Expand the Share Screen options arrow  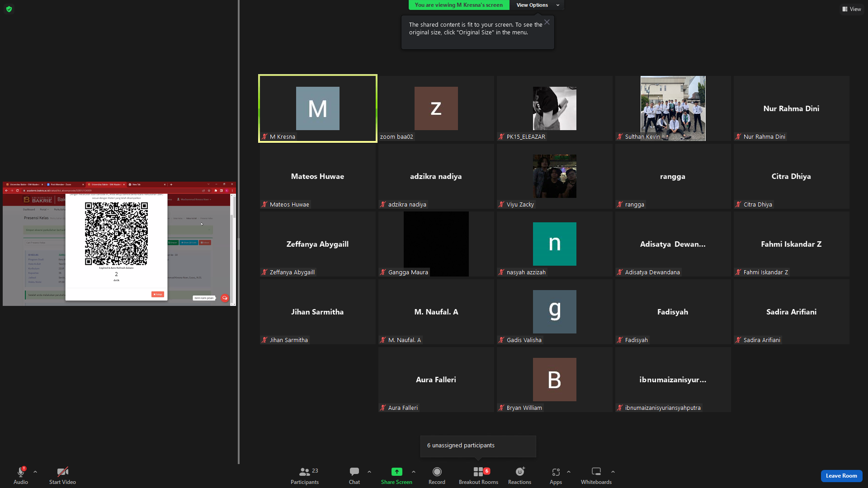pyautogui.click(x=414, y=472)
